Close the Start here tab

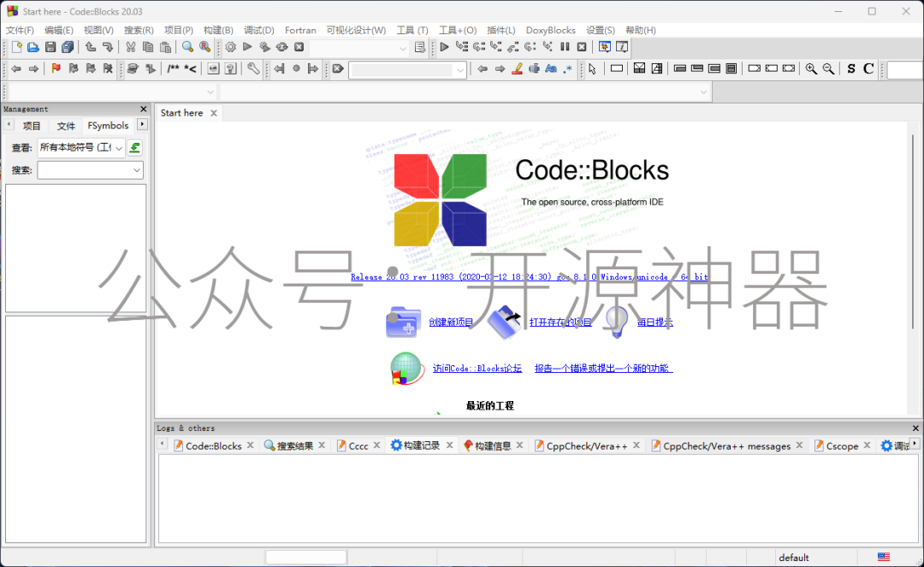[214, 113]
